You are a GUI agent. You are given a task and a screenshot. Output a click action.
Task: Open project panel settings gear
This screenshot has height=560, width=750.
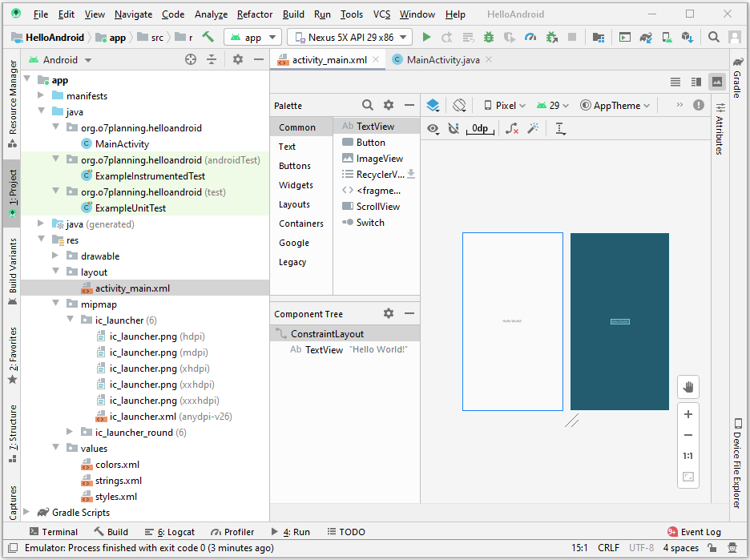(x=238, y=60)
